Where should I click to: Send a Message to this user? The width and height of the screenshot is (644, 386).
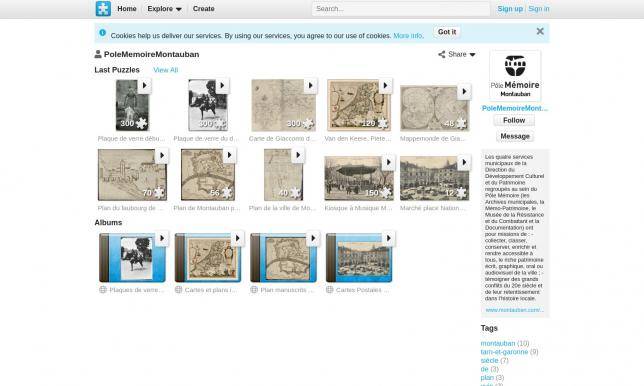(515, 136)
